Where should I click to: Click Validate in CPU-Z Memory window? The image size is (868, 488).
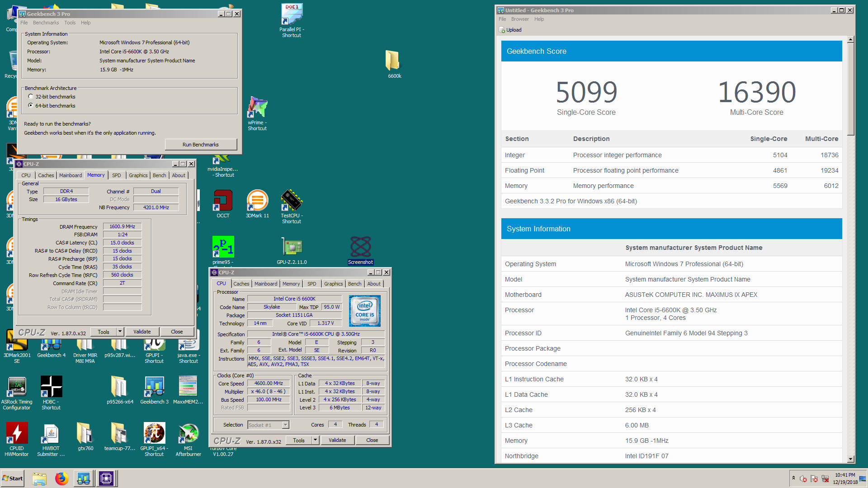pyautogui.click(x=142, y=332)
